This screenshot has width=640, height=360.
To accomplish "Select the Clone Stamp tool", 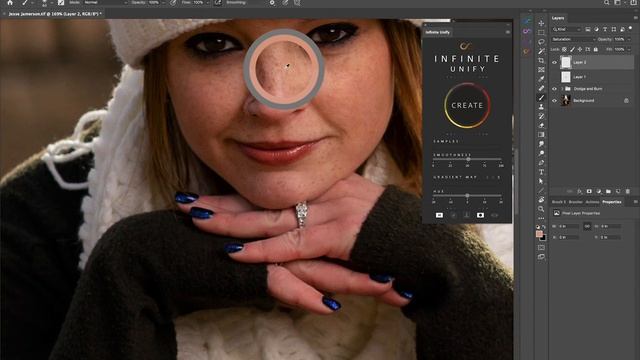I will pyautogui.click(x=541, y=107).
